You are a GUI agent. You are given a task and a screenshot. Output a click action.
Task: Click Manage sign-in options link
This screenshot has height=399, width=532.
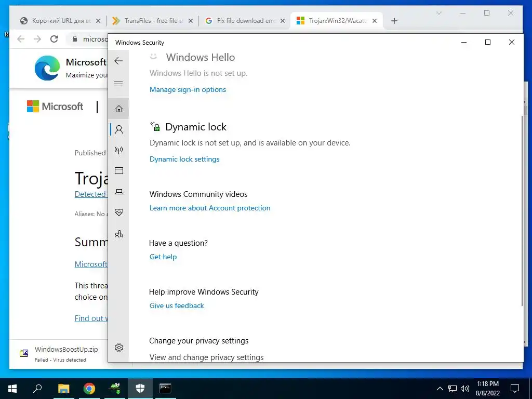188,89
